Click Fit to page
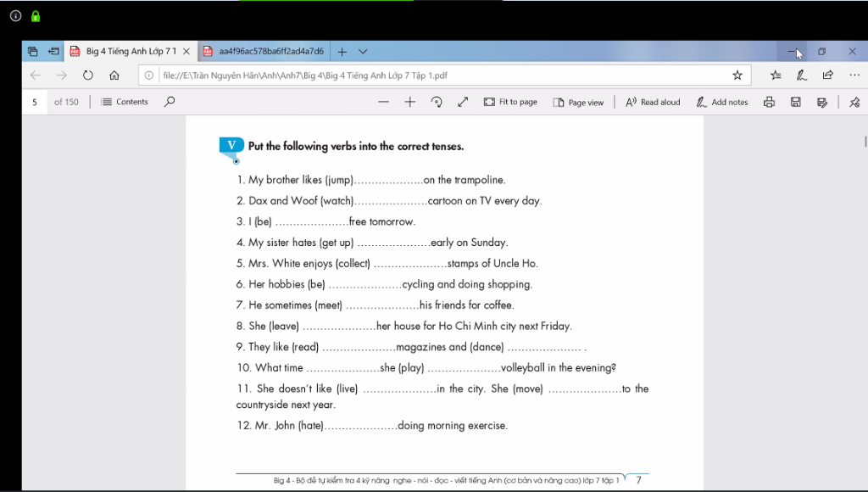 click(x=510, y=102)
